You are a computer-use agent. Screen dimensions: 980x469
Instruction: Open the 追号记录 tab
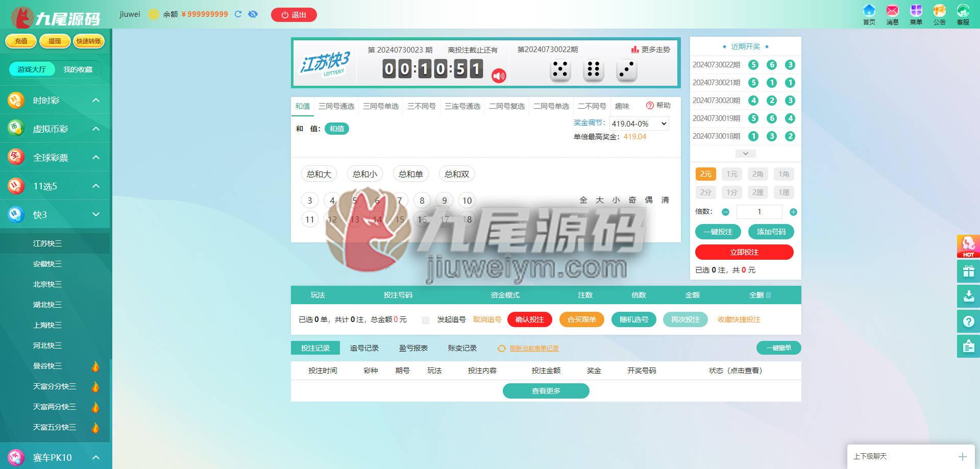364,348
